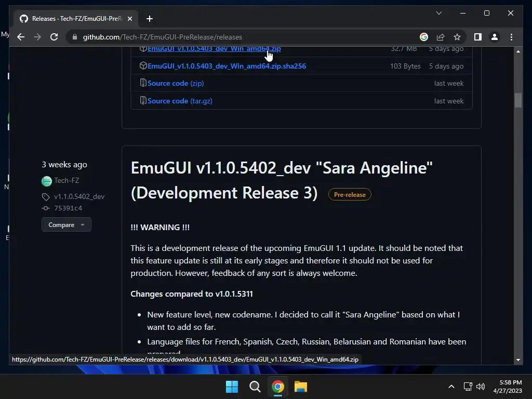Select the Releases Tech-FZ/EmuGUI-PreRelease tab

pos(76,19)
